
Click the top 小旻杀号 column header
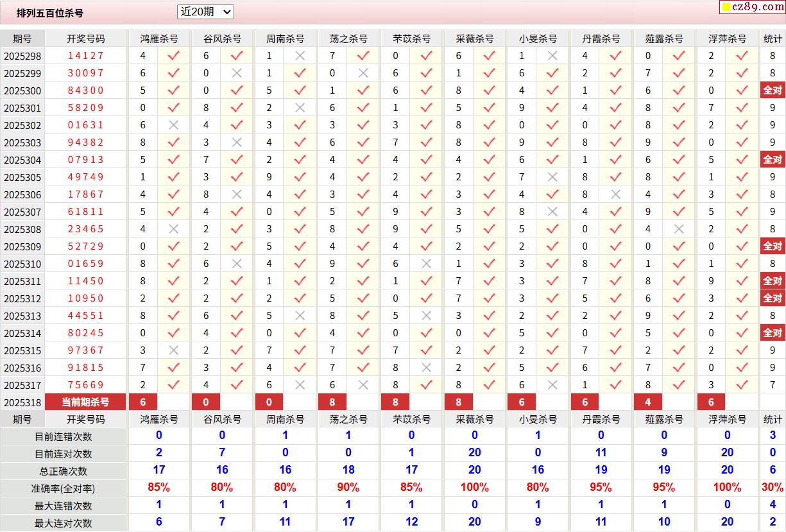tap(538, 39)
